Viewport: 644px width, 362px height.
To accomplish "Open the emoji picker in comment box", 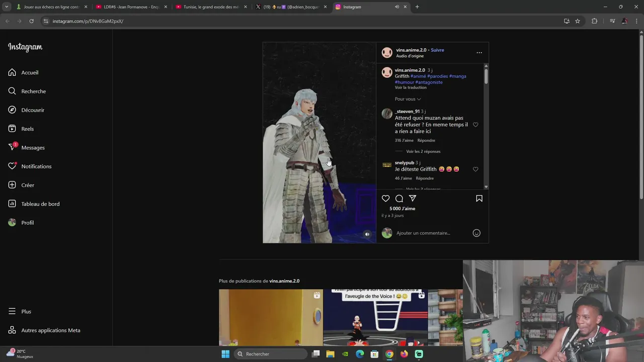I will pyautogui.click(x=476, y=233).
